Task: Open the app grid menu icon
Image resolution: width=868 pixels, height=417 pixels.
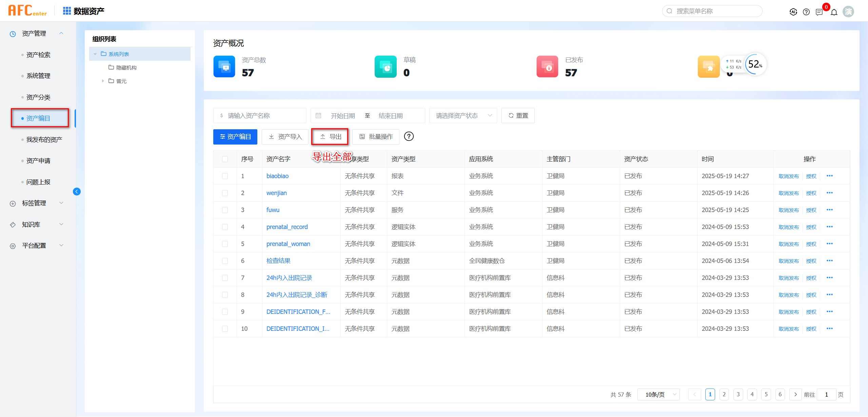Action: pyautogui.click(x=67, y=11)
